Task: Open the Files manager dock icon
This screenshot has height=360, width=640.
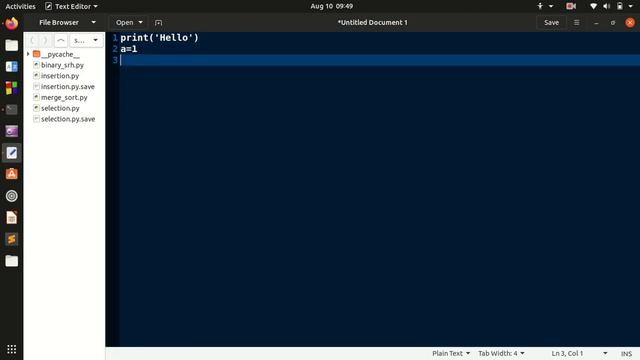Action: tap(11, 45)
